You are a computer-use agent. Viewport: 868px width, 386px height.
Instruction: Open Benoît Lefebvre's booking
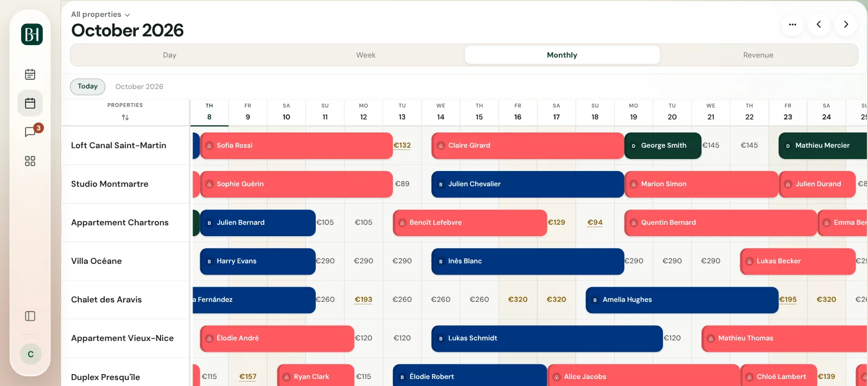point(470,223)
